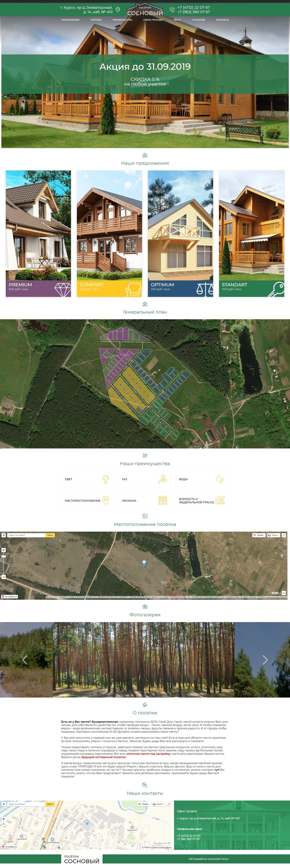Click Найти button on contacts map
Screen dimensions: 290x868
pyautogui.click(x=50, y=804)
